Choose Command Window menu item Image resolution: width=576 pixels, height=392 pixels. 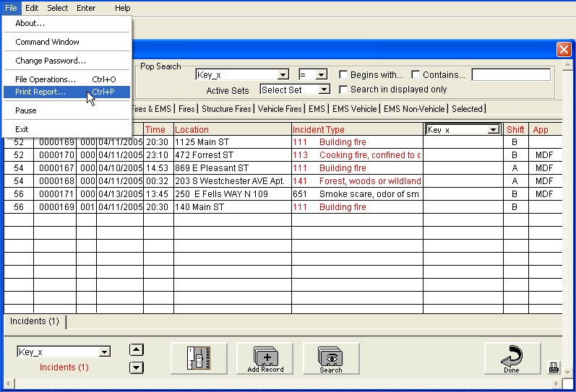pos(67,42)
